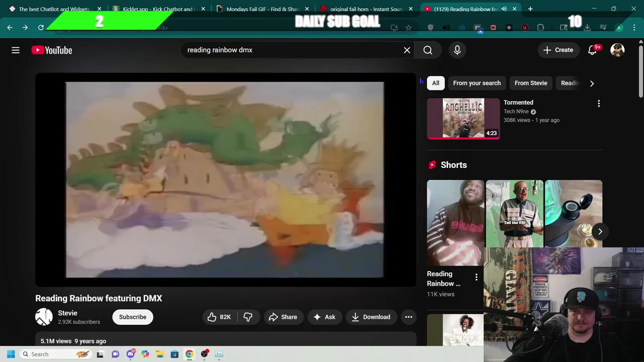
Task: Click the video title Reading Rainbow featuring DMX
Action: coord(99,298)
